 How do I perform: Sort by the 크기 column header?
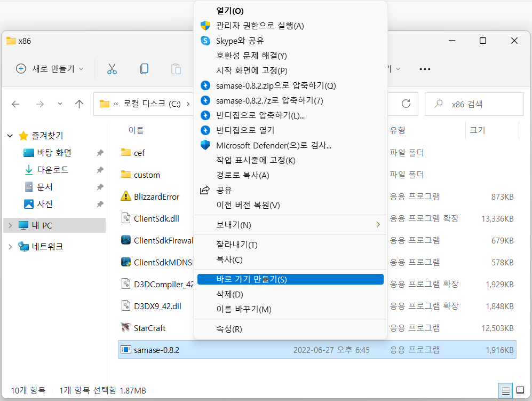[478, 130]
